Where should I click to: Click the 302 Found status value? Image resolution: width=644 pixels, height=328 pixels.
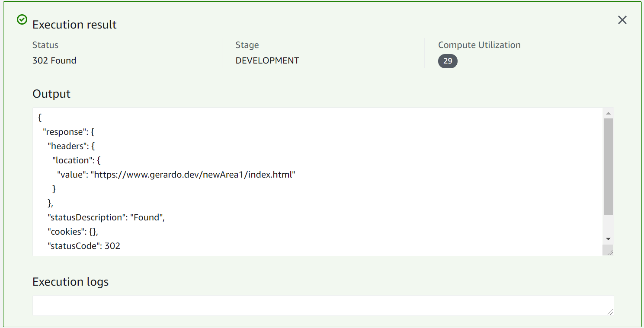click(54, 61)
